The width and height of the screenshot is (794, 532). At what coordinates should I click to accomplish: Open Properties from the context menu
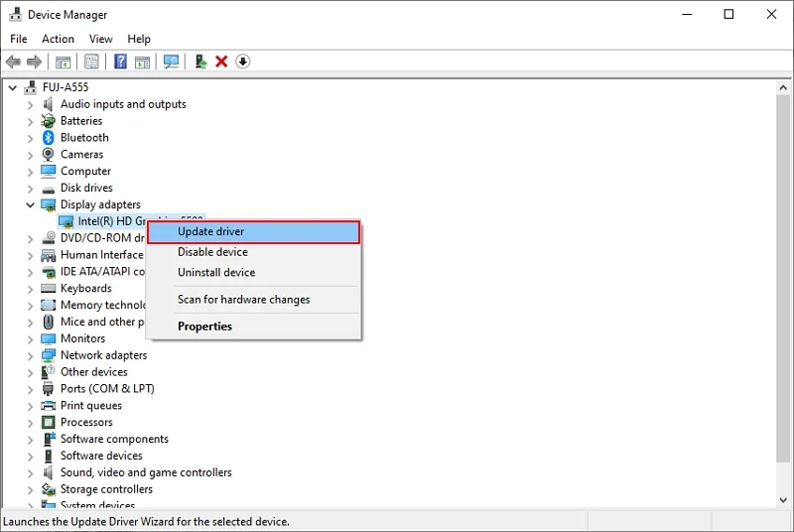tap(254, 327)
